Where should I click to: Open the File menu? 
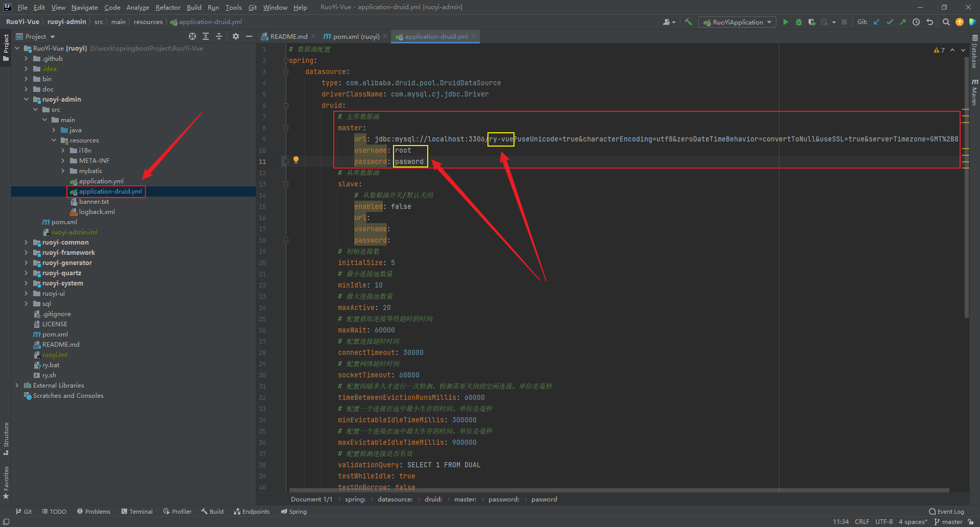pos(22,7)
